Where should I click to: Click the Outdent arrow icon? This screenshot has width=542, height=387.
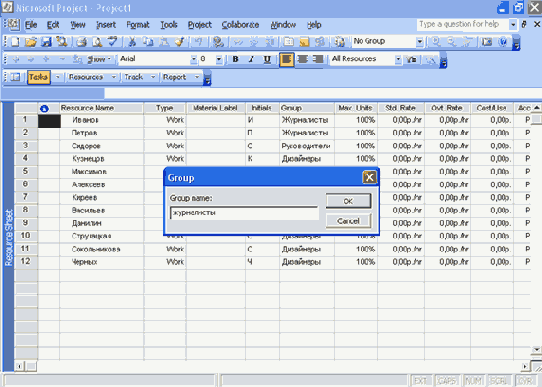coord(16,59)
